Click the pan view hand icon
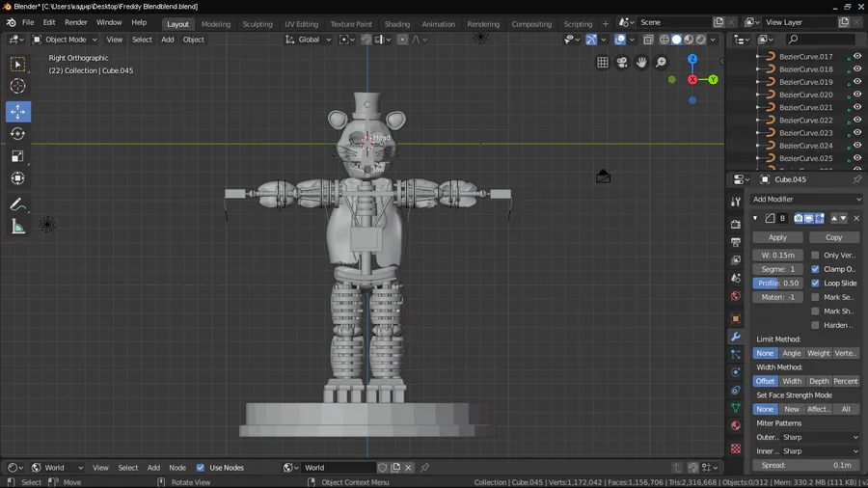868x488 pixels. pyautogui.click(x=641, y=62)
